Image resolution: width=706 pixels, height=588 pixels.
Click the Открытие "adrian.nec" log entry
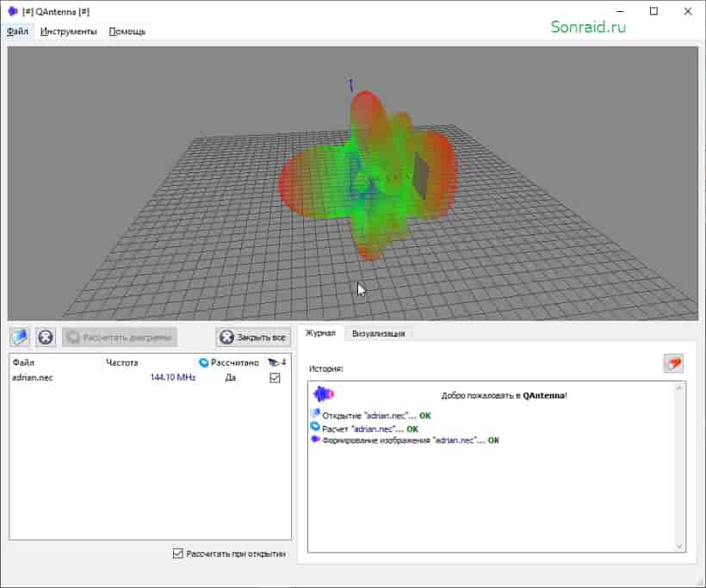click(x=371, y=415)
